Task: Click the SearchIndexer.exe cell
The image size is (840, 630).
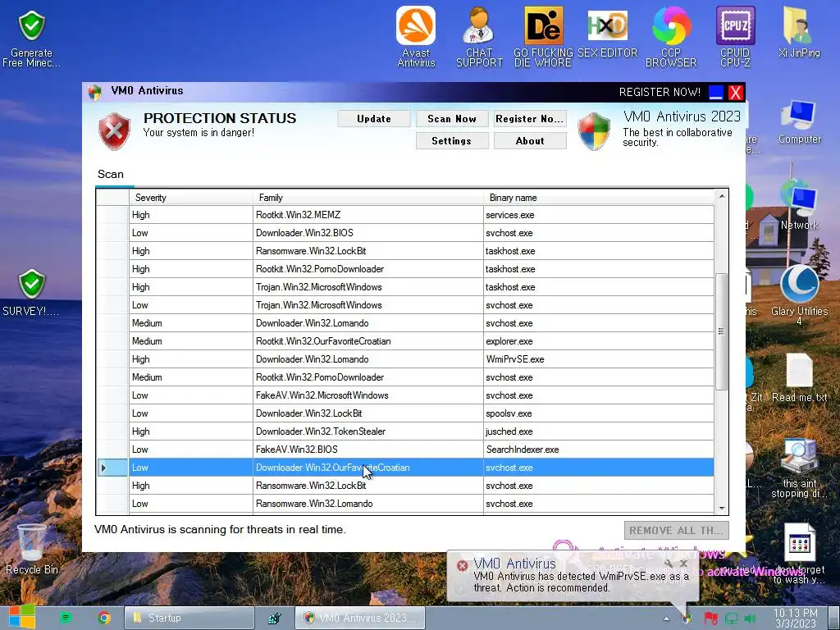Action: pos(598,450)
